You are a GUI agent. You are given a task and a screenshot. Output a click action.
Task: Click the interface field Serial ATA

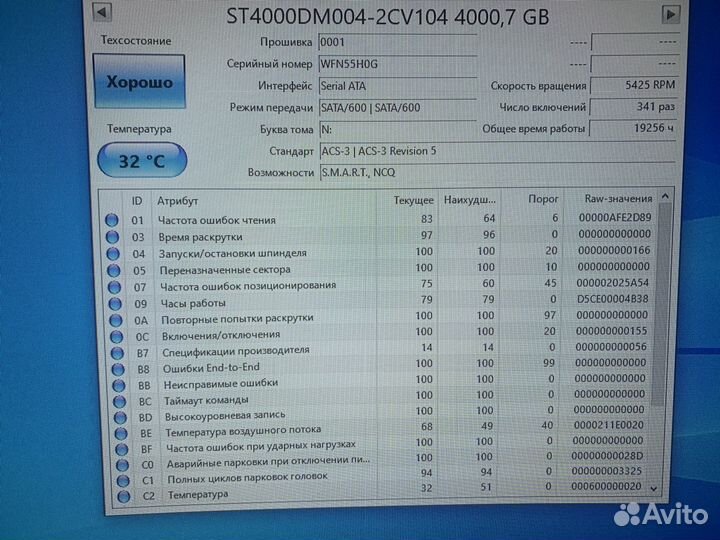coord(398,86)
